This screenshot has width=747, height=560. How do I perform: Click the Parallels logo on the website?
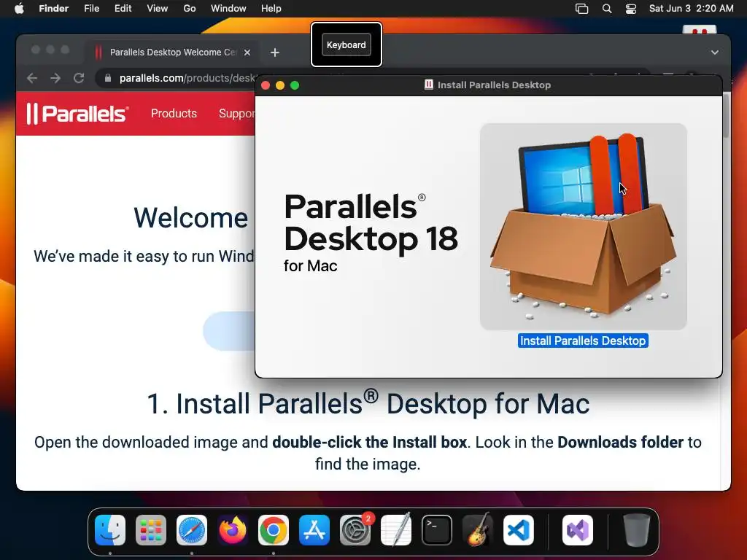(77, 113)
